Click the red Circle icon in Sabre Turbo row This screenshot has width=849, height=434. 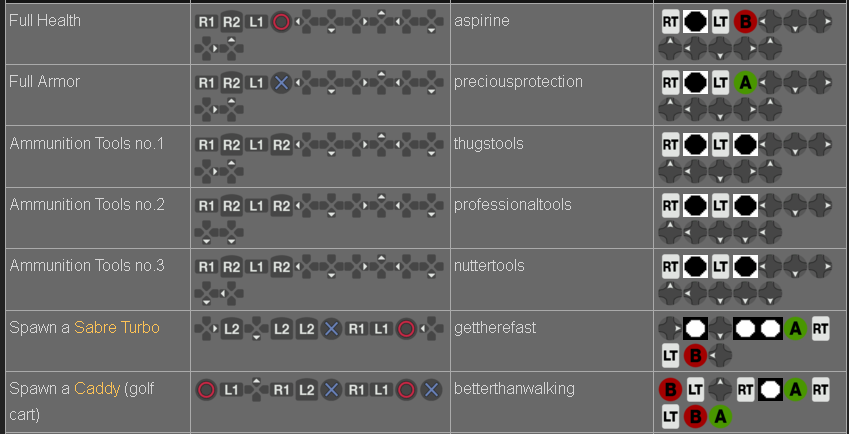point(406,328)
